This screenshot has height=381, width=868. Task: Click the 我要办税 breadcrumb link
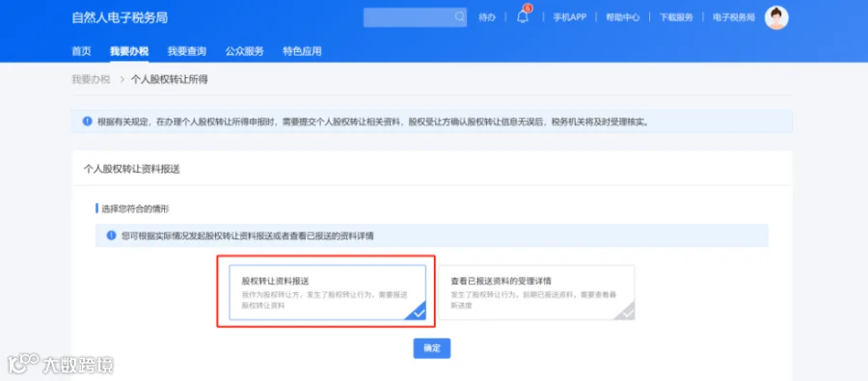click(92, 80)
